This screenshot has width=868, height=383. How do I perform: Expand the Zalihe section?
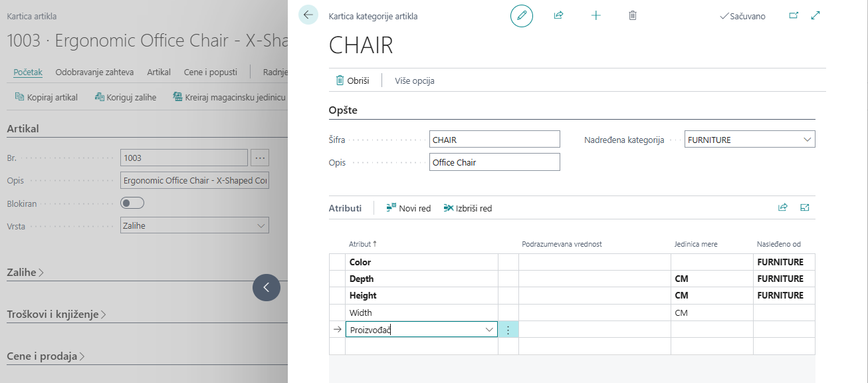tap(25, 272)
